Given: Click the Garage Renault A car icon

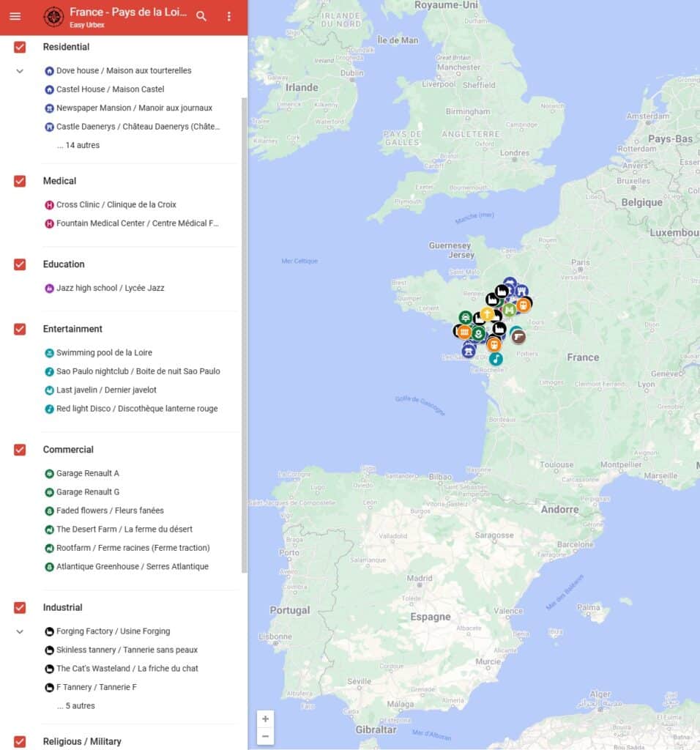Looking at the screenshot, I should (49, 474).
